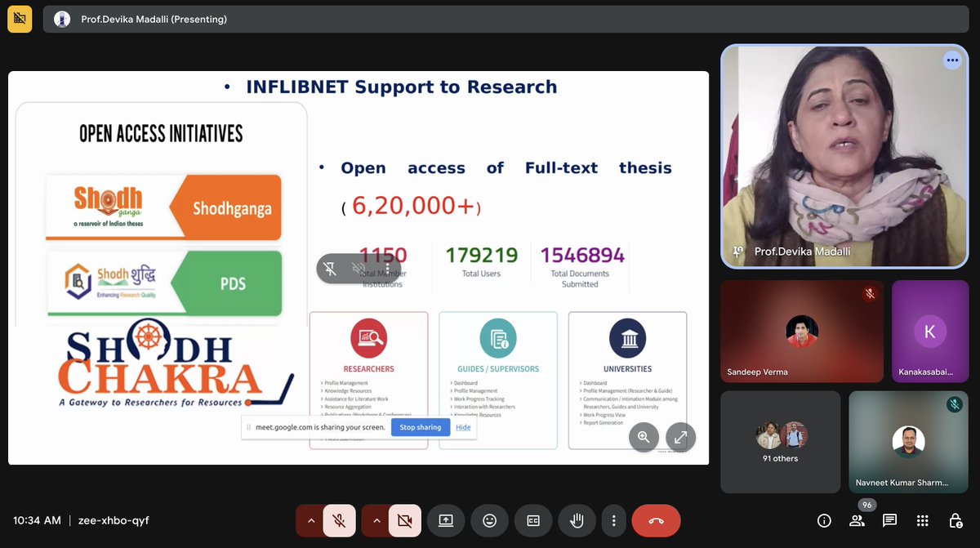
Task: Zoom into the presentation with magnifier
Action: [644, 438]
